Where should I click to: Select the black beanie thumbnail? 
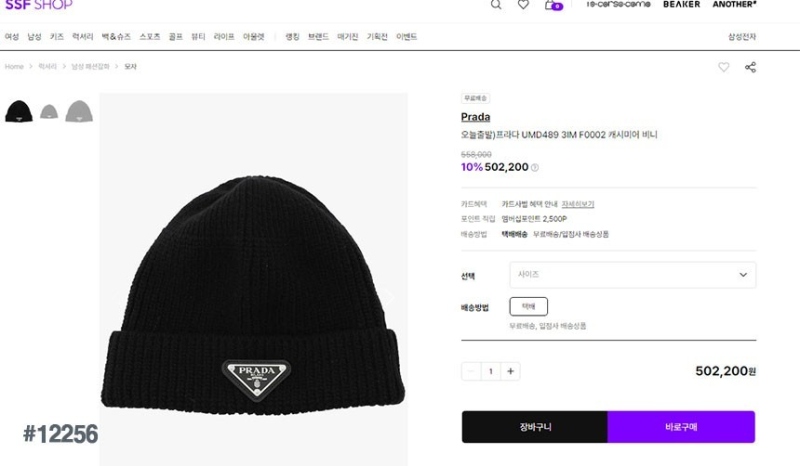click(19, 111)
